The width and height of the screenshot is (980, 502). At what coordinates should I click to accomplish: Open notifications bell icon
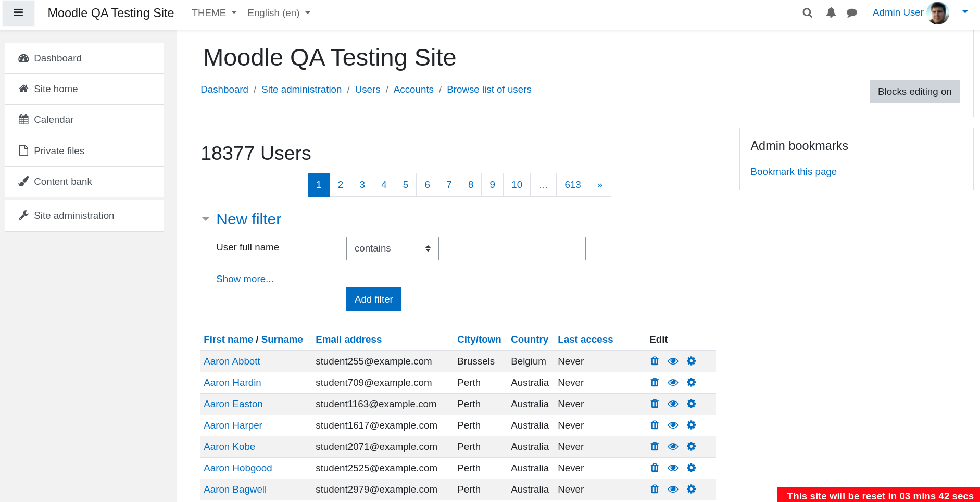point(831,13)
